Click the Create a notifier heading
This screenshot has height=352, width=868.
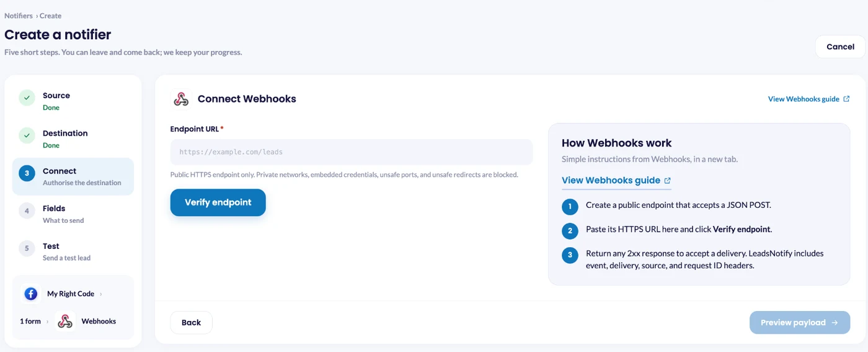tap(58, 34)
